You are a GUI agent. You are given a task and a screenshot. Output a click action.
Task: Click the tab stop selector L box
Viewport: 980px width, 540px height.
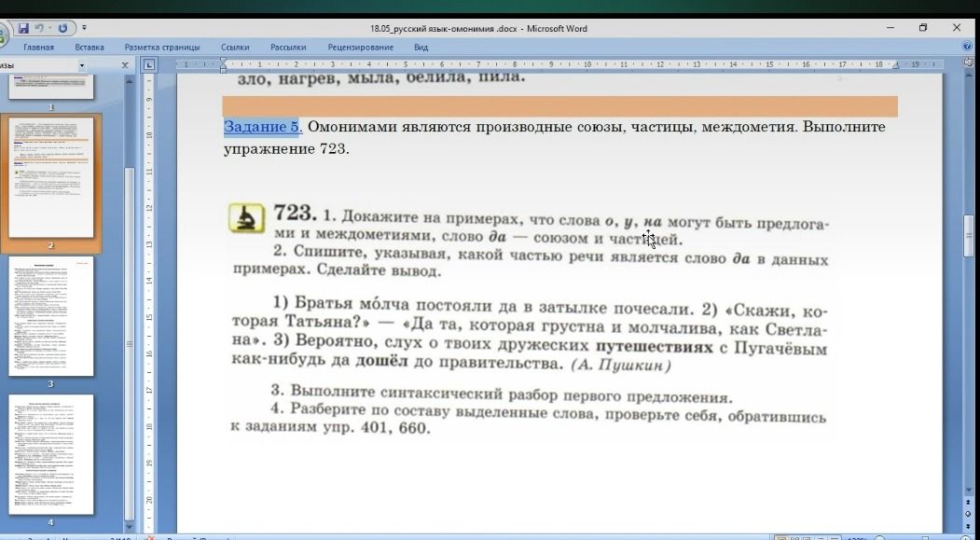click(149, 64)
